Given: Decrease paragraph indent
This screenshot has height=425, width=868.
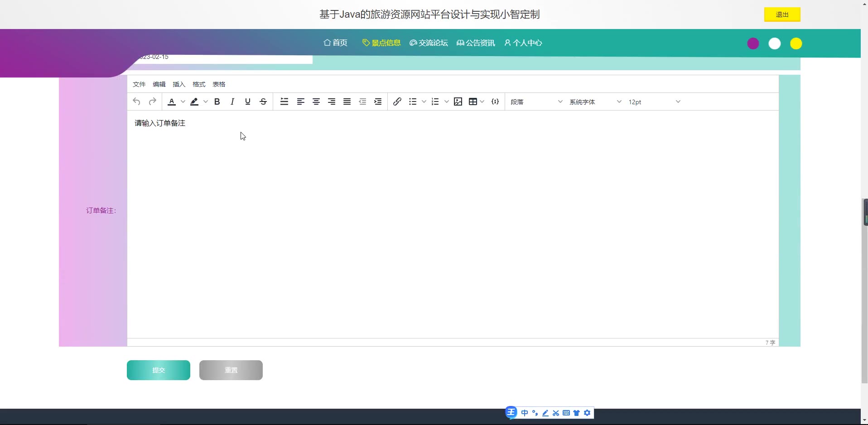Looking at the screenshot, I should 362,101.
